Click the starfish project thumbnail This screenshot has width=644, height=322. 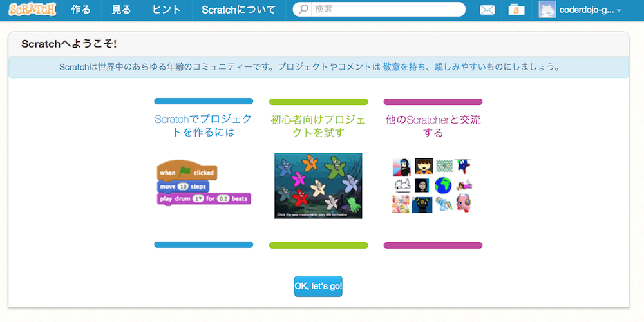click(318, 185)
